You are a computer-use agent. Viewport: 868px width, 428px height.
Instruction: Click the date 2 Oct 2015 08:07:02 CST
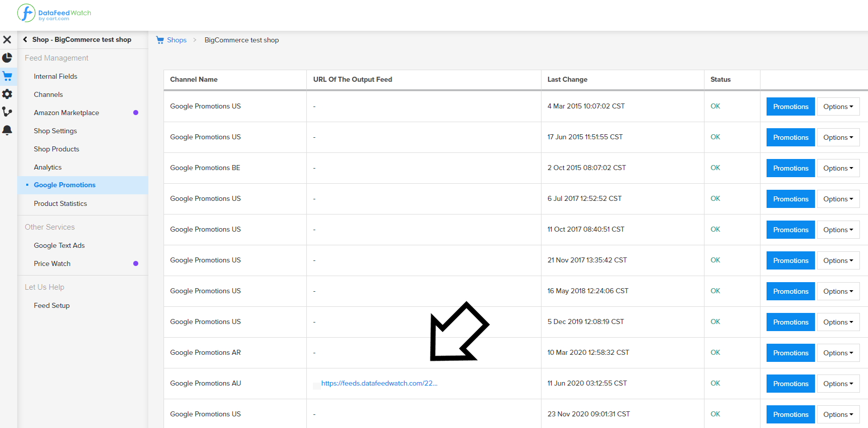click(586, 168)
